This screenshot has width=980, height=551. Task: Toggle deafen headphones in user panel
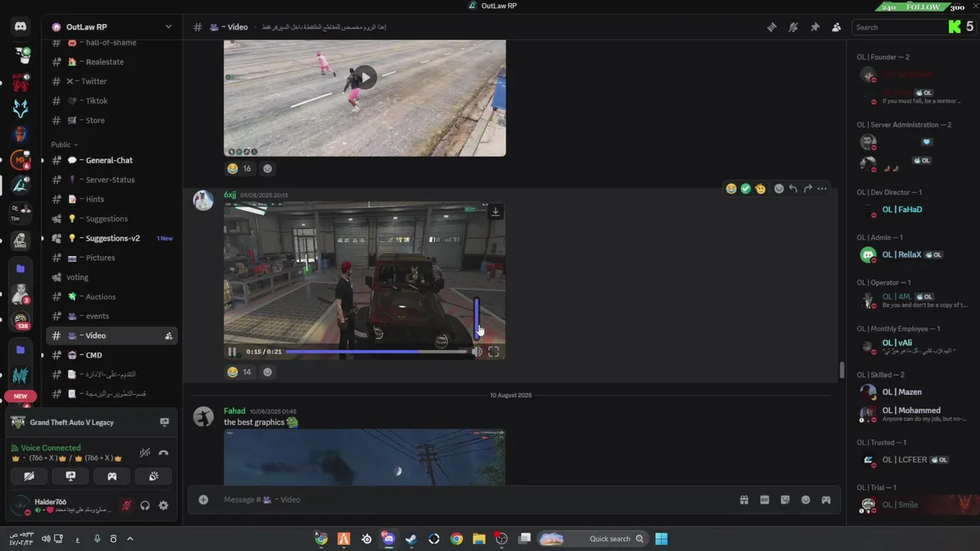(x=145, y=505)
